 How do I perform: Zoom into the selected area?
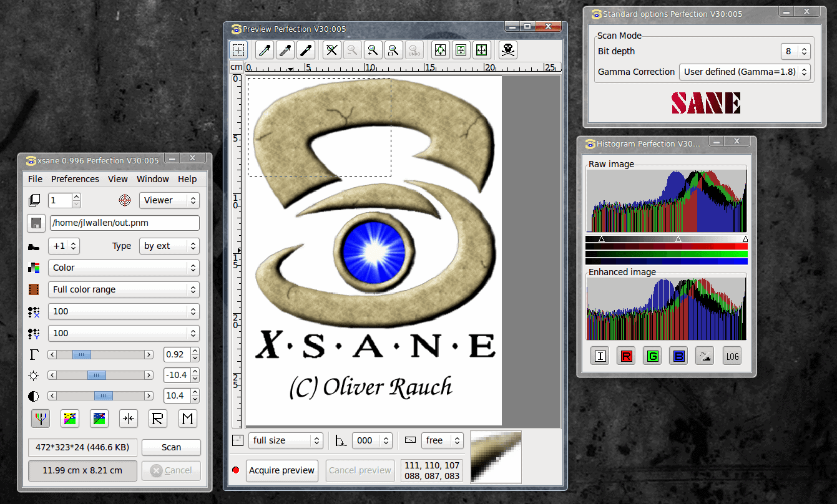(x=393, y=50)
